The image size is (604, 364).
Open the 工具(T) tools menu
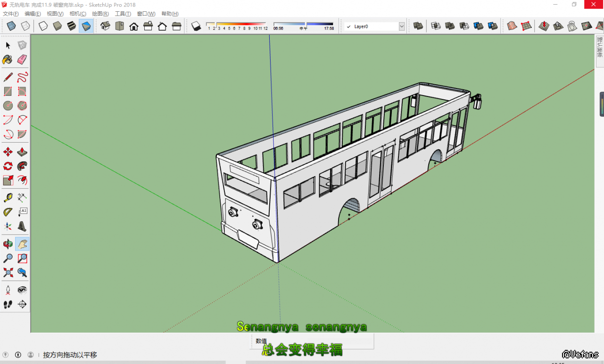123,14
